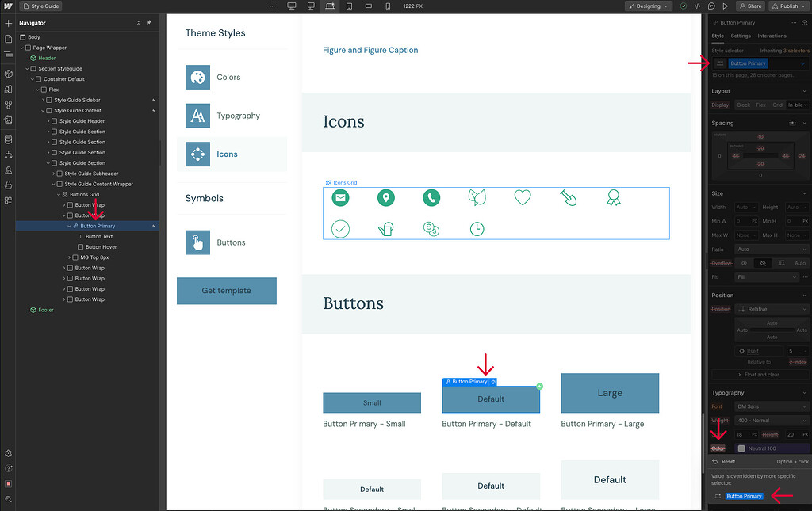Click the Get template button
This screenshot has width=812, height=511.
226,291
